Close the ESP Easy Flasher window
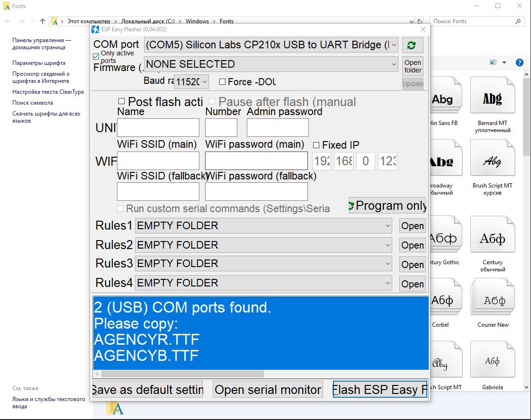 tap(423, 29)
